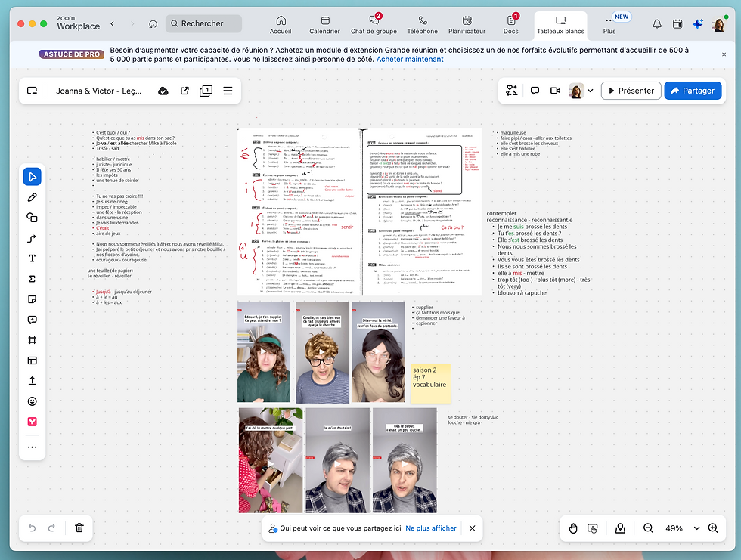Image resolution: width=741 pixels, height=560 pixels.
Task: Go back with the navigation chevron
Action: [x=113, y=23]
